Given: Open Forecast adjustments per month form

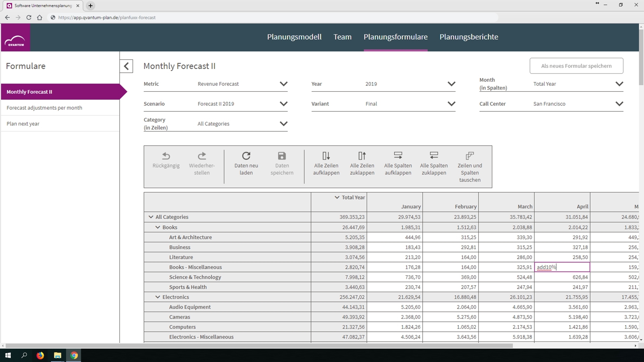Looking at the screenshot, I should tap(44, 108).
